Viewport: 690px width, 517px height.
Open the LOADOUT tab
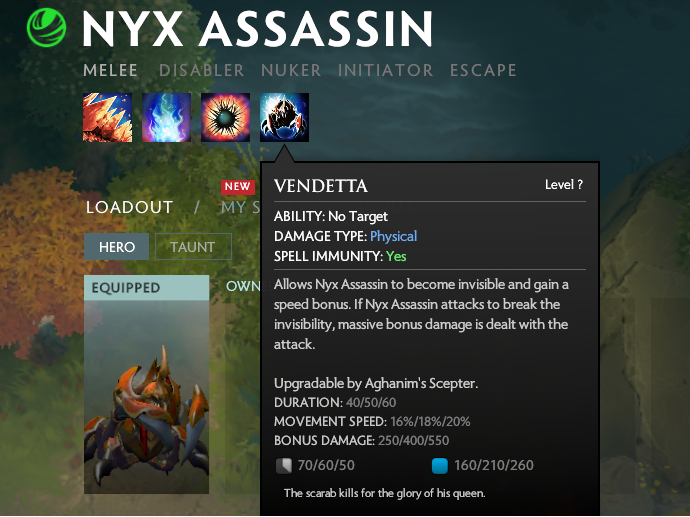(129, 207)
